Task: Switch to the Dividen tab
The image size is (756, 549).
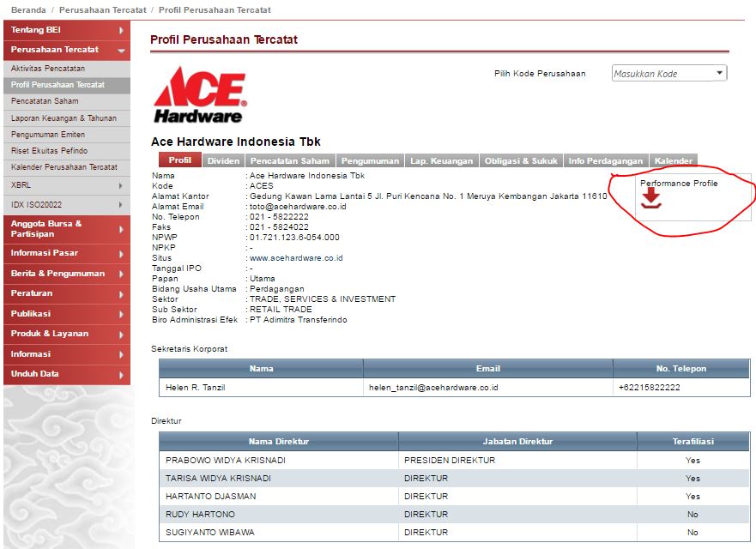Action: coord(223,160)
